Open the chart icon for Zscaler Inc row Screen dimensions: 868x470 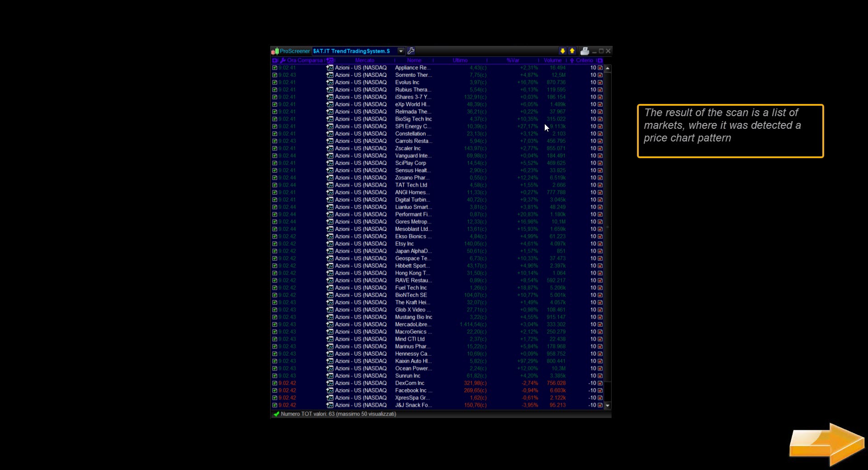330,148
